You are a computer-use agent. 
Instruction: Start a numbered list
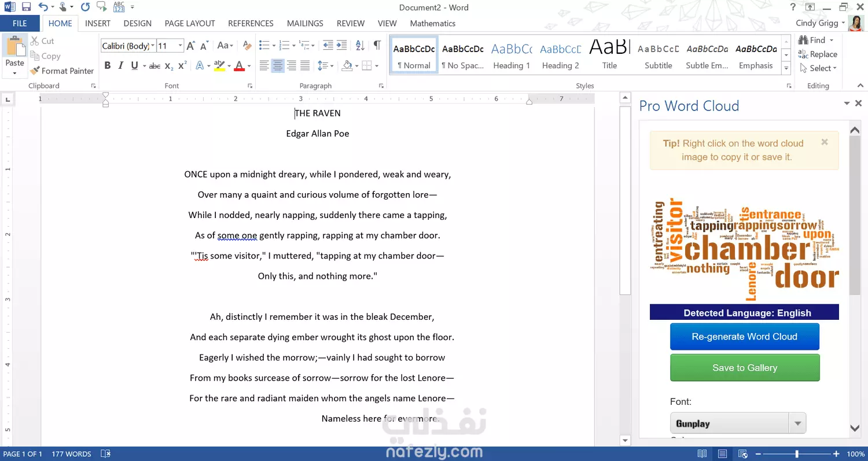coord(284,46)
